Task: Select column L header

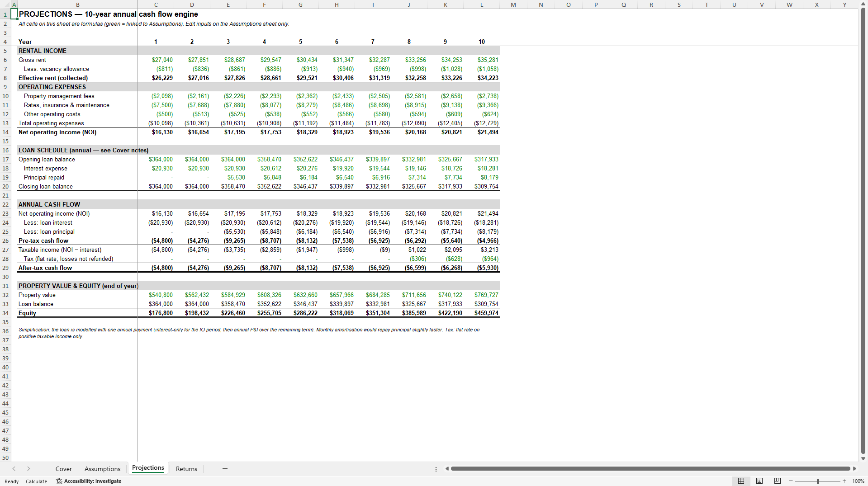Action: 482,5
